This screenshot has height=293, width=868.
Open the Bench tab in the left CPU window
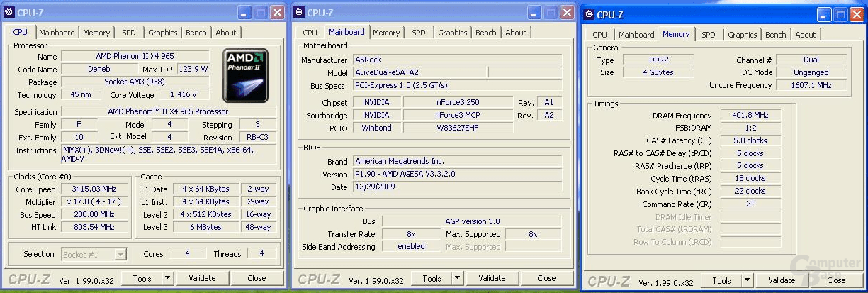tap(196, 33)
